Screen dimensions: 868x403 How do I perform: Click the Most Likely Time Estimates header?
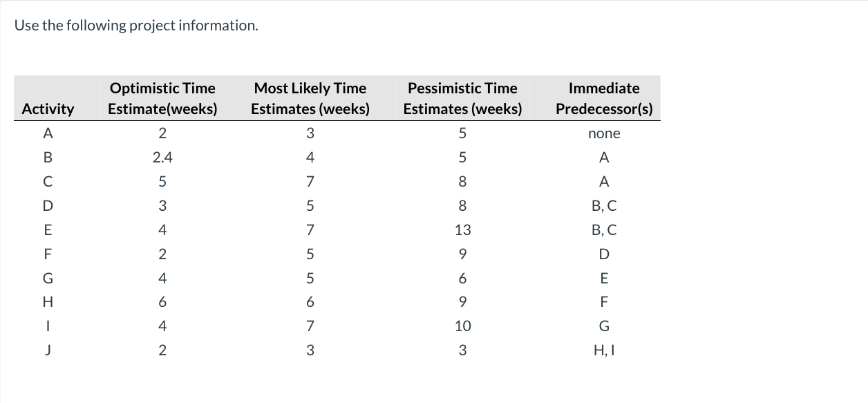tap(310, 99)
